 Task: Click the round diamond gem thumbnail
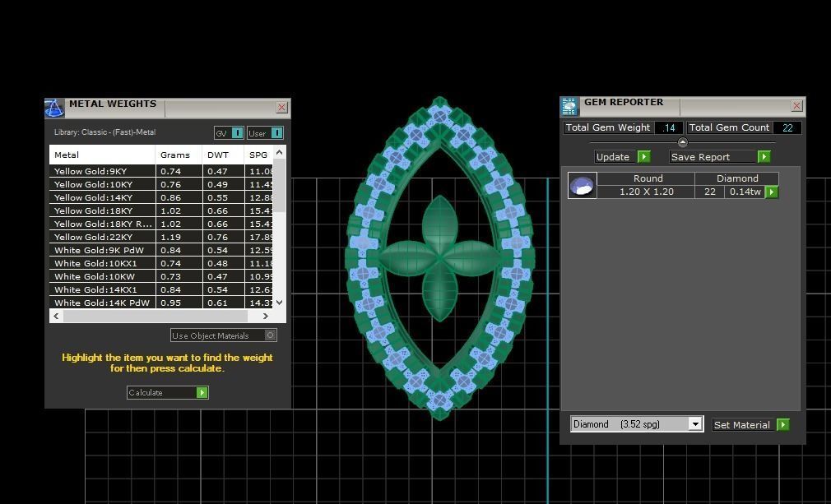click(x=582, y=185)
